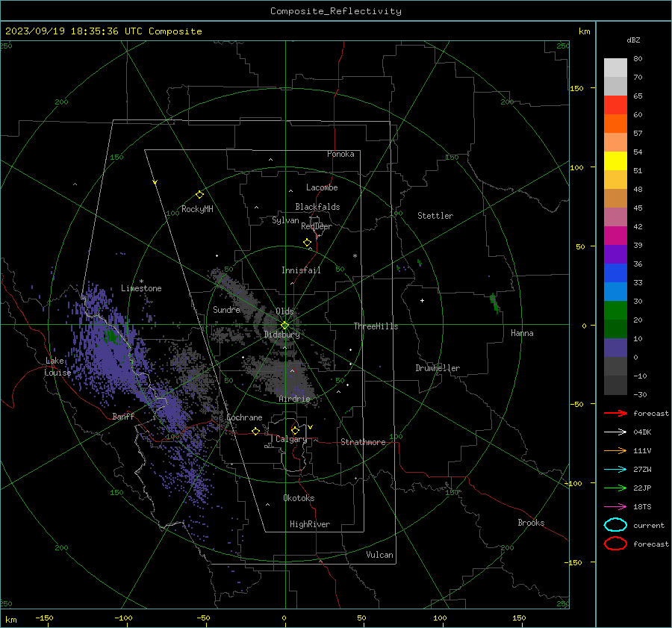Click yellow diamond marker above RockyMH

pyautogui.click(x=199, y=195)
